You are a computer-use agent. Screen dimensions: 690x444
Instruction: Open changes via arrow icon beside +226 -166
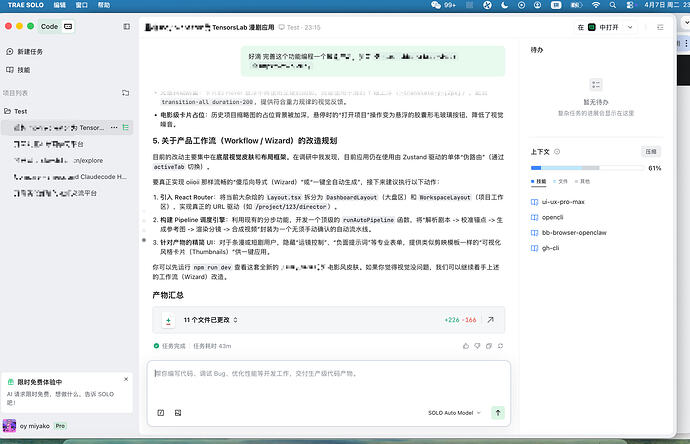click(491, 320)
